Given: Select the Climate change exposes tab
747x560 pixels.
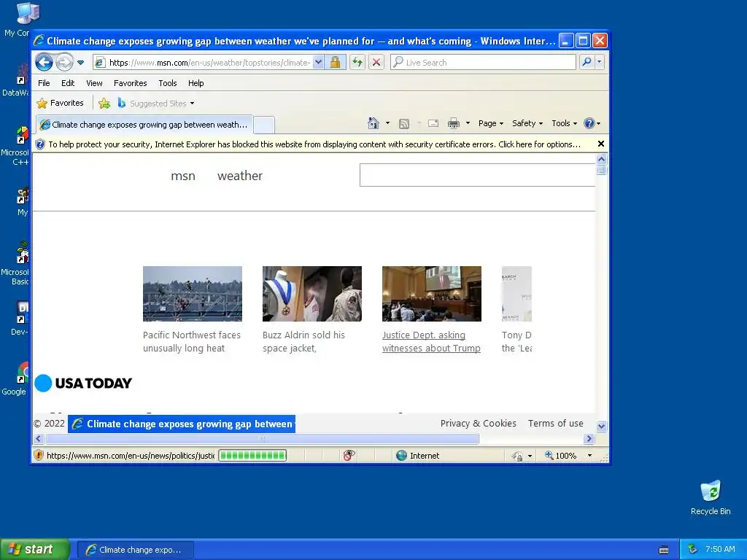Looking at the screenshot, I should (144, 125).
